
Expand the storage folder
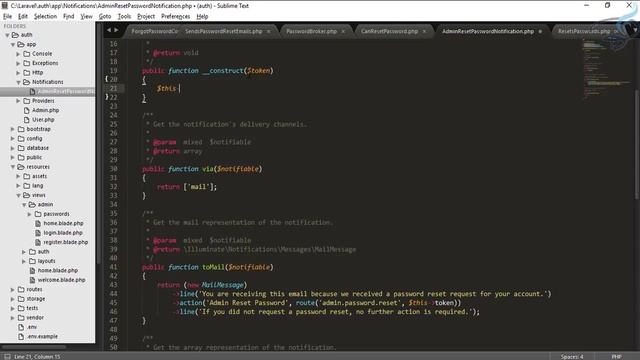(x=13, y=299)
